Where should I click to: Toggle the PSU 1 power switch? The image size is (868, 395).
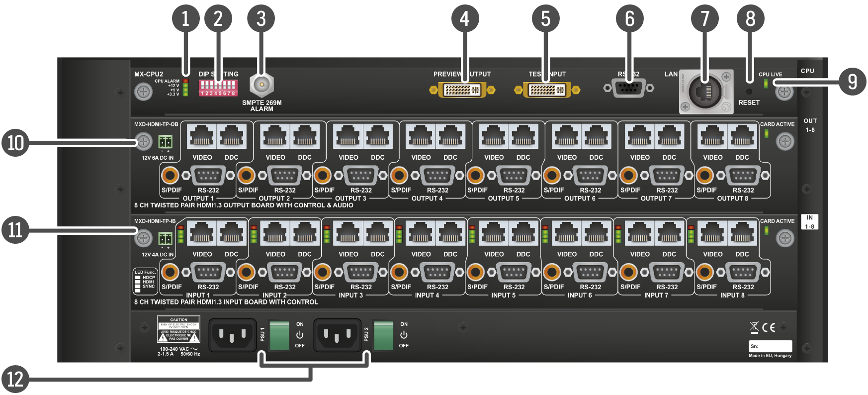click(279, 335)
